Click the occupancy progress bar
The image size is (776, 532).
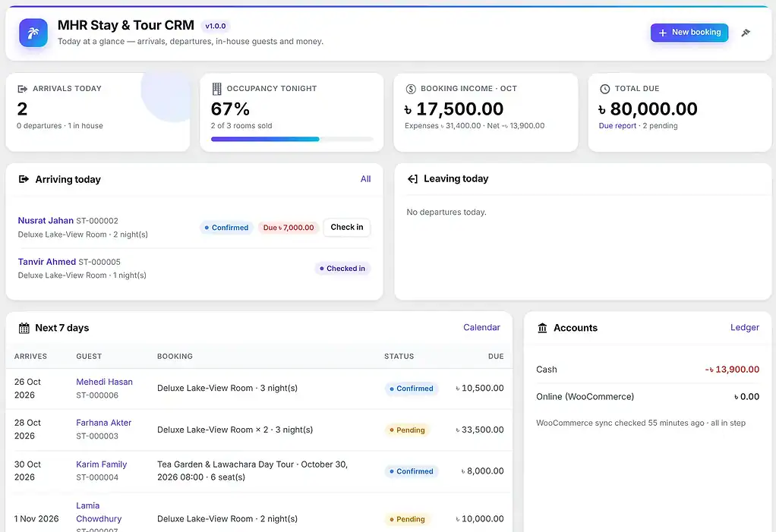point(292,139)
